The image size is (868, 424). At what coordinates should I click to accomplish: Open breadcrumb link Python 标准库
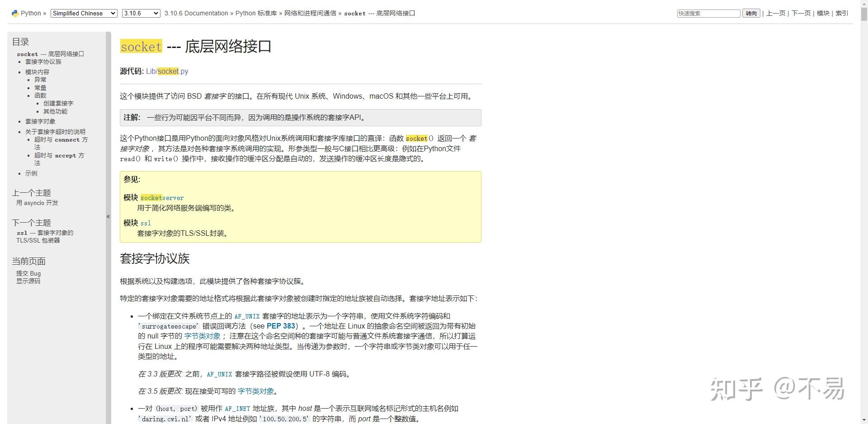(x=256, y=13)
